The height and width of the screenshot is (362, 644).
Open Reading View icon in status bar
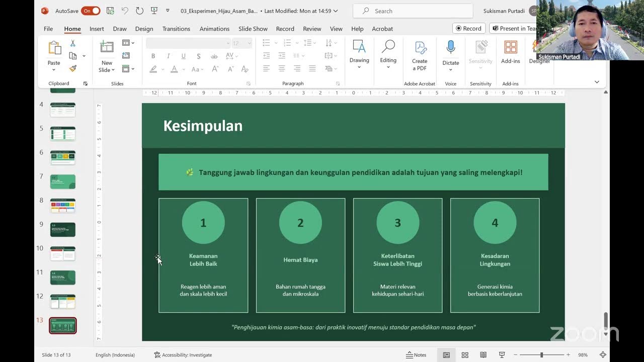pyautogui.click(x=484, y=355)
